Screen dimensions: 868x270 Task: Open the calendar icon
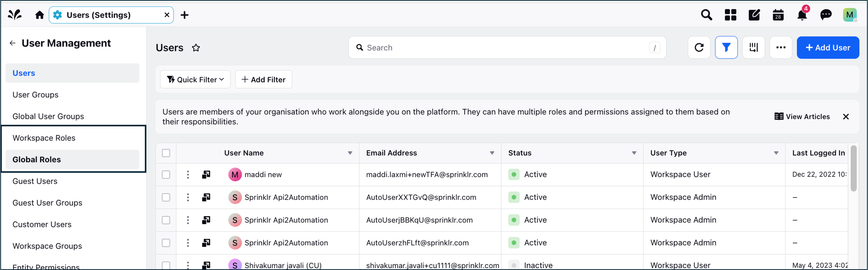778,15
